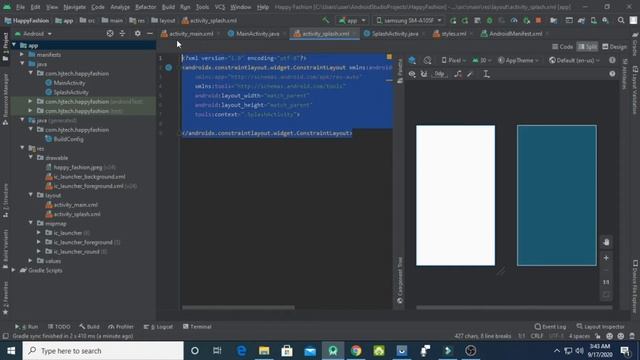Click the infer constraints magic wand icon
This screenshot has height=360, width=640.
pos(470,74)
